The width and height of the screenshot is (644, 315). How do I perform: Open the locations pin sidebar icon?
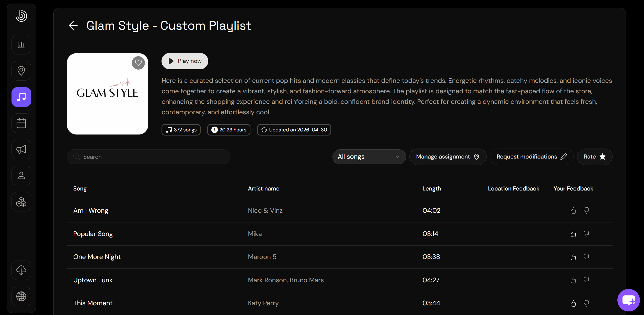[x=21, y=71]
